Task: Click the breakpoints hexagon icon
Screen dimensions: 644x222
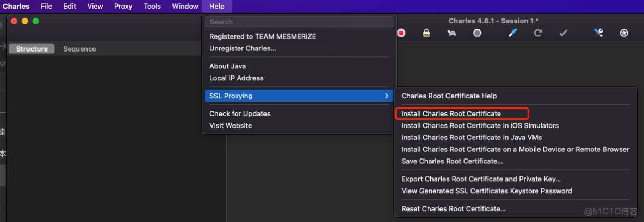Action: [x=477, y=33]
